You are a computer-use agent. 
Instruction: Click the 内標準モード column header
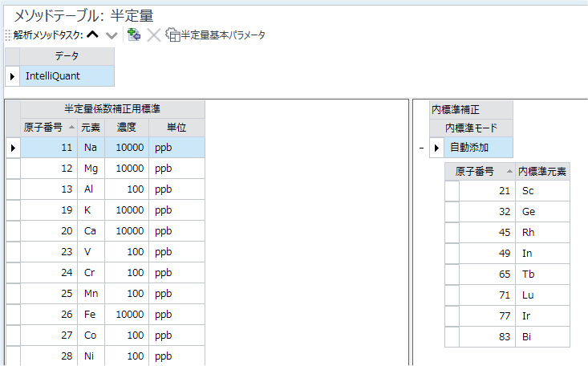click(x=471, y=128)
